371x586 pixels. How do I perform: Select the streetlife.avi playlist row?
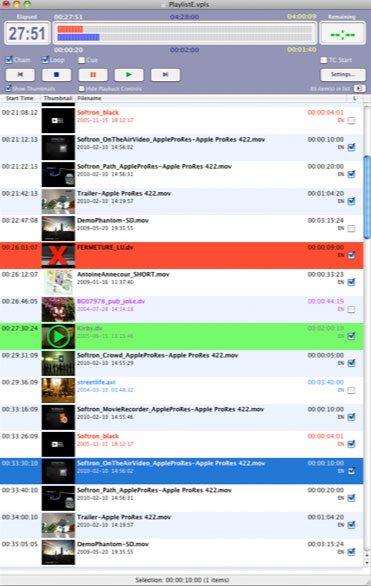coord(182,391)
